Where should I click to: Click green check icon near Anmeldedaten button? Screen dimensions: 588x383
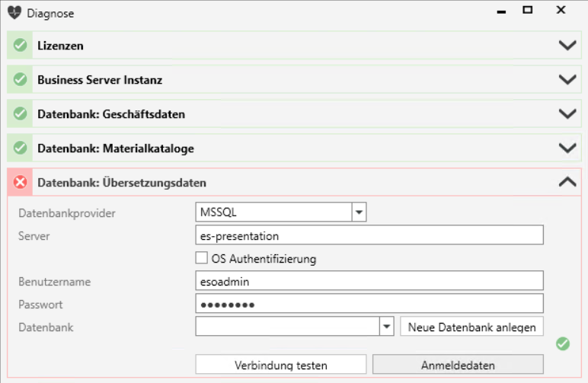(563, 343)
